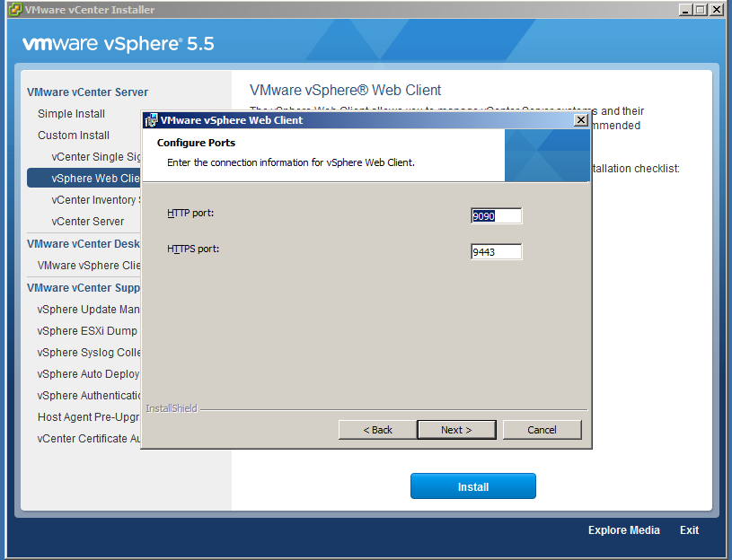Open the Explore Media link
The height and width of the screenshot is (560, 732).
click(623, 530)
